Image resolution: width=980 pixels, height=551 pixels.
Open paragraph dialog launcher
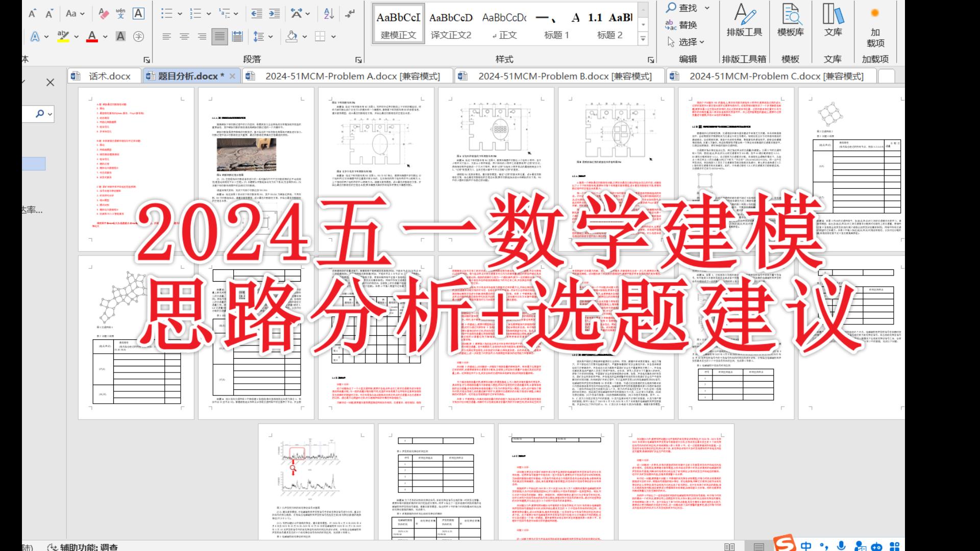tap(358, 60)
